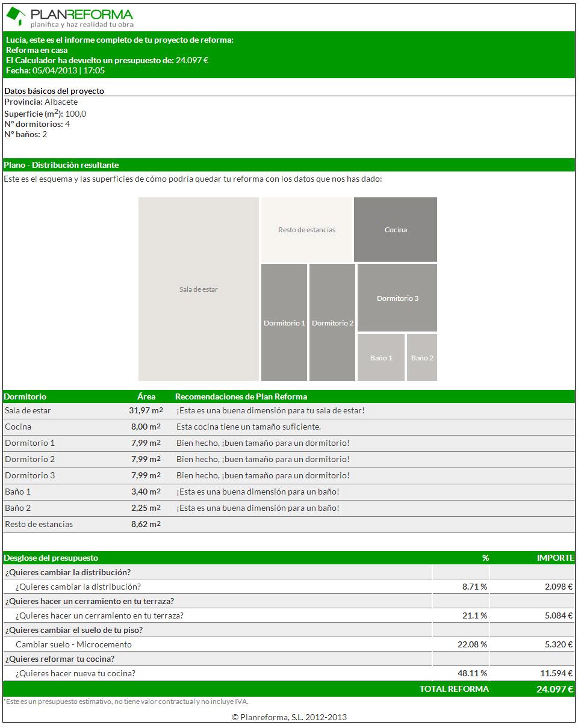Click the 'Datos básicos del proyecto' heading
578x728 pixels.
coord(54,91)
